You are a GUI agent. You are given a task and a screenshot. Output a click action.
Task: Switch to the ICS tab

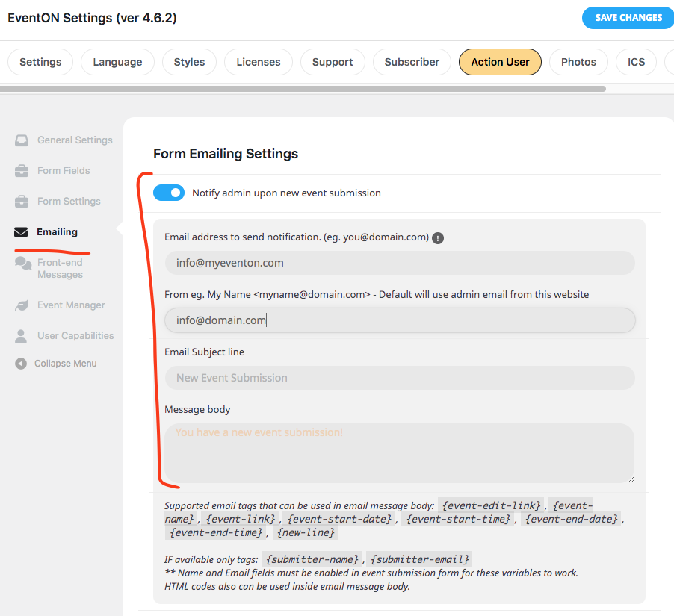click(x=636, y=62)
